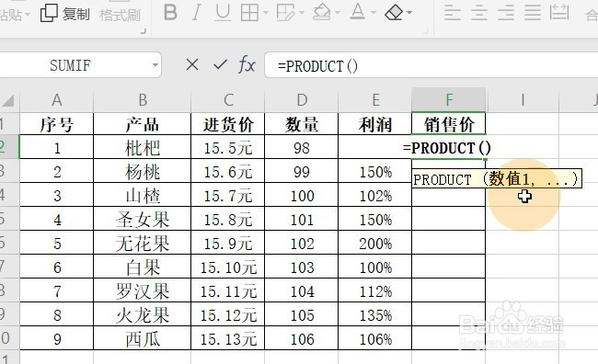This screenshot has height=364, width=598.
Task: Expand eraser clear options arrow
Action: click(x=409, y=13)
